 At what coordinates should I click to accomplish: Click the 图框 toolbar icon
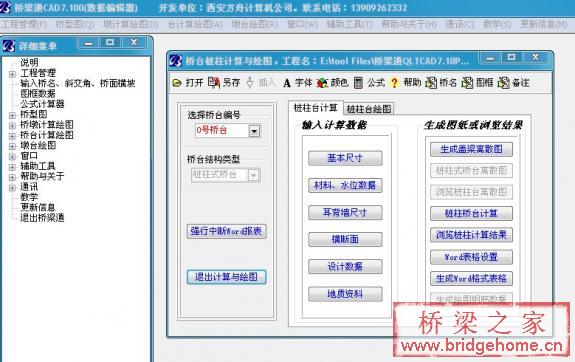pyautogui.click(x=467, y=83)
